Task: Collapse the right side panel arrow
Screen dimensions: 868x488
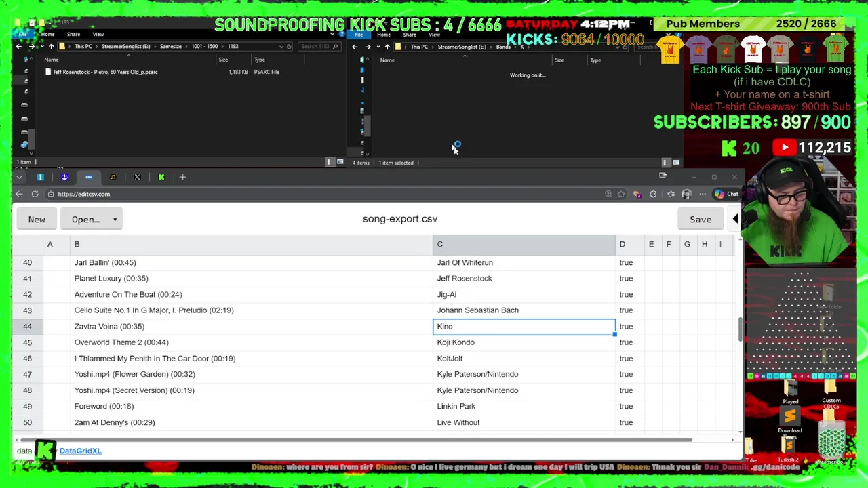Action: click(x=735, y=219)
